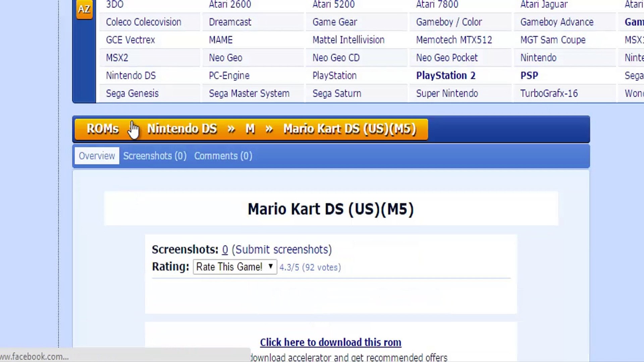Click the Mario Kart DS breadcrumb

pyautogui.click(x=350, y=129)
